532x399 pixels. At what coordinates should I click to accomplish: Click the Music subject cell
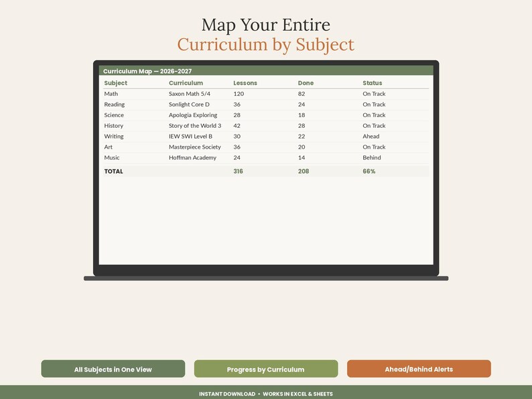point(112,157)
